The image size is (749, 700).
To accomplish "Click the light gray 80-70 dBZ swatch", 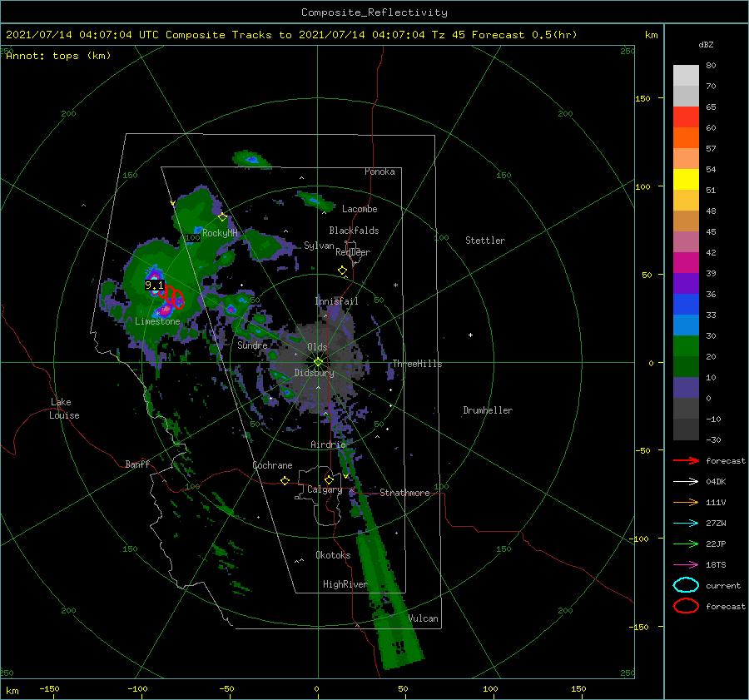I will 686,76.
